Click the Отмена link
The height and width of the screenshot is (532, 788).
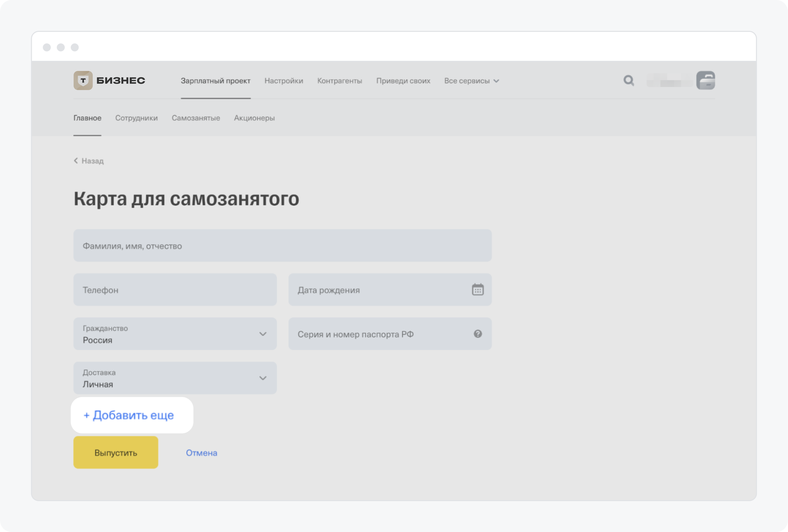pos(202,453)
